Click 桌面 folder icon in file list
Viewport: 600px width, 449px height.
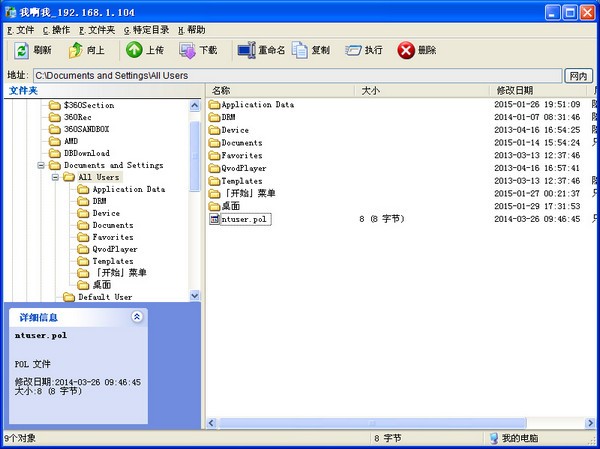pos(215,206)
